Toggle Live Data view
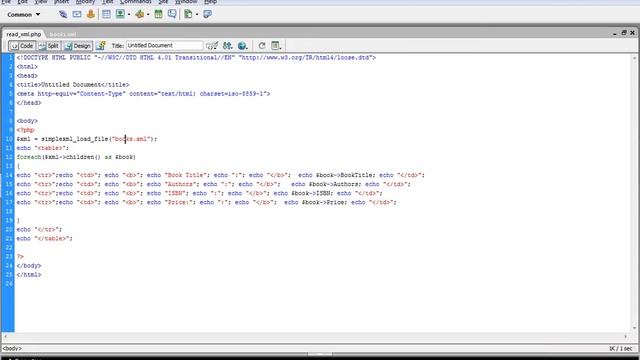 (100, 46)
